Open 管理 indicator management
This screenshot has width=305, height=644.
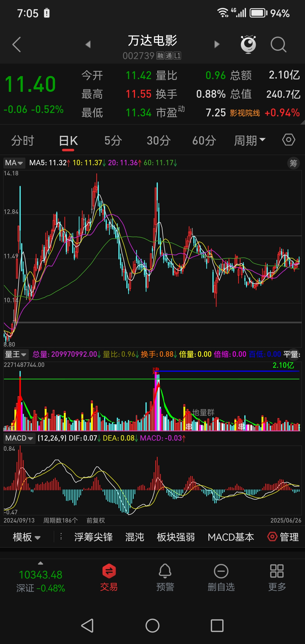point(283,537)
